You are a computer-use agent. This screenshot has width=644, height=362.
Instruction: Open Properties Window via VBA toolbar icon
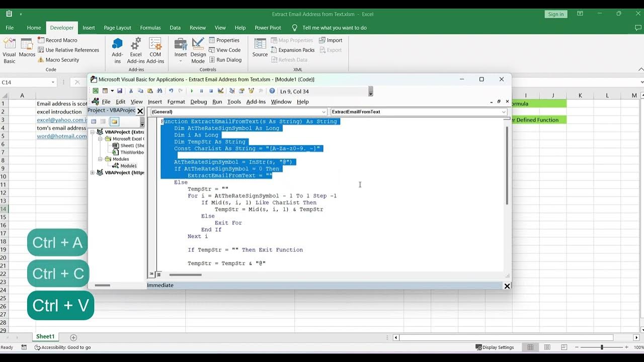point(242,91)
